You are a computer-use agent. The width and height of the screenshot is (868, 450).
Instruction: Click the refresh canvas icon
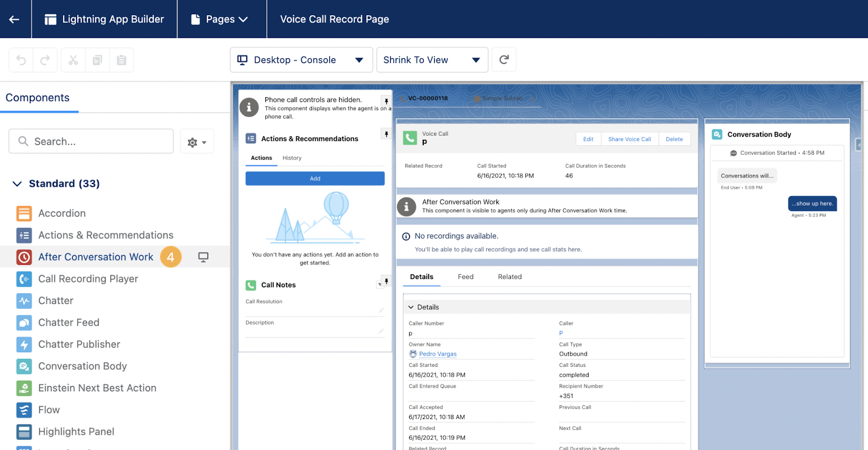pos(504,60)
